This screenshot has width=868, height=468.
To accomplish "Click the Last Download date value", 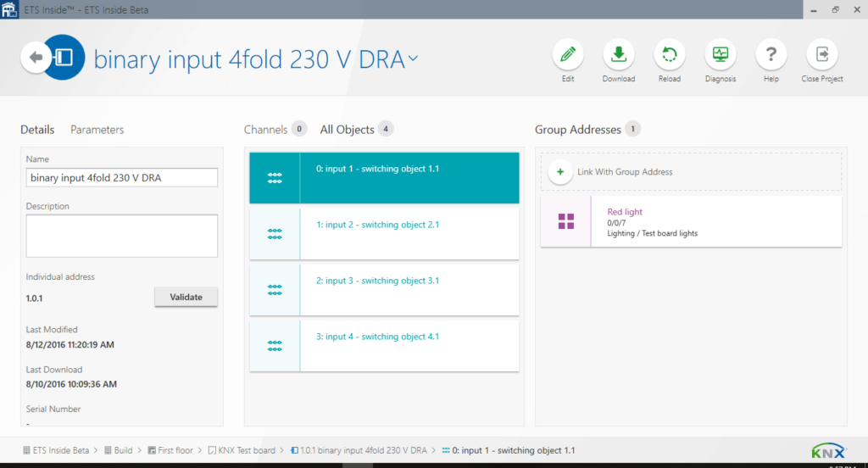I will point(71,384).
